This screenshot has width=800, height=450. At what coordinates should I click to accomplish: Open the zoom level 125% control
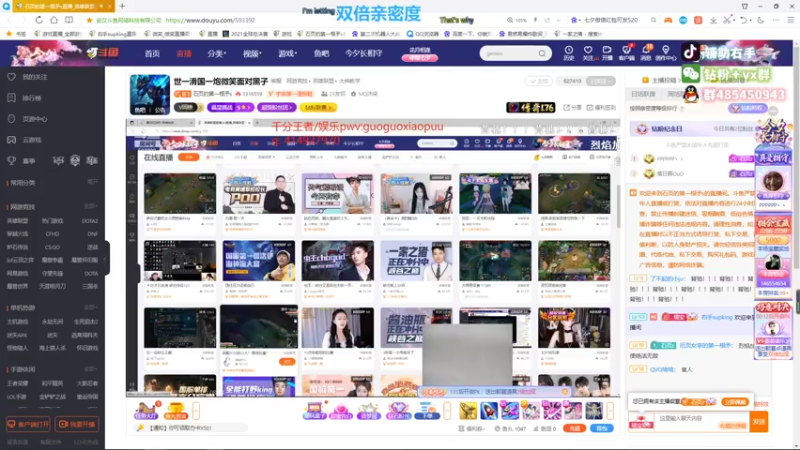tap(517, 20)
